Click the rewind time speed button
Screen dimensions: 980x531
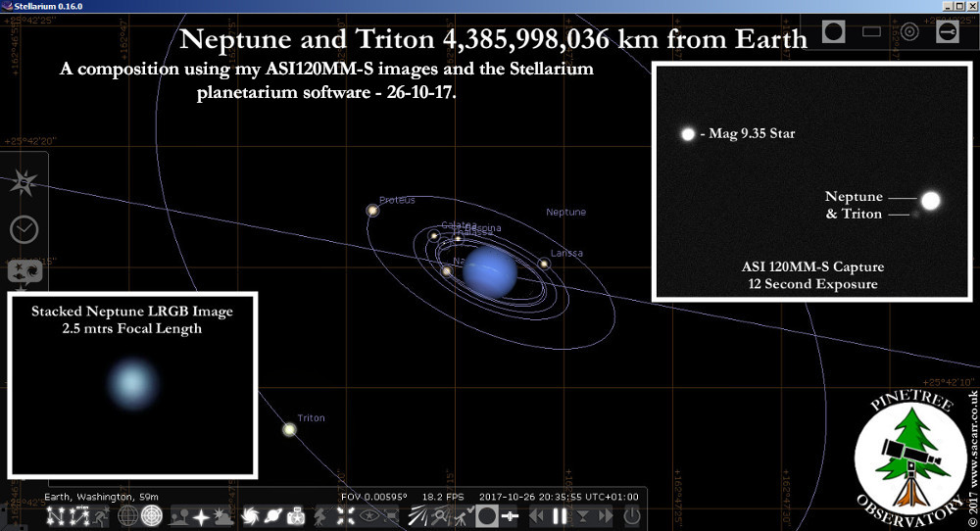[536, 516]
